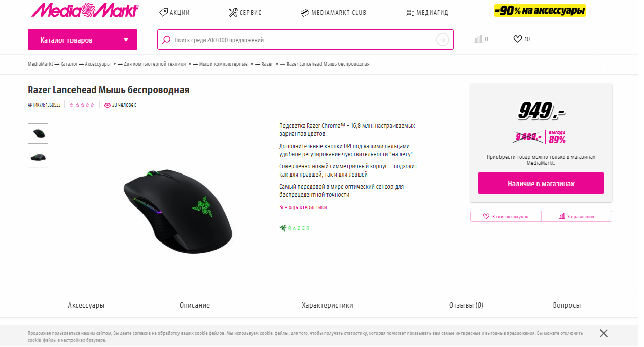644x347 pixels.
Task: Expand the Каталог товаров dropdown
Action: (x=83, y=40)
